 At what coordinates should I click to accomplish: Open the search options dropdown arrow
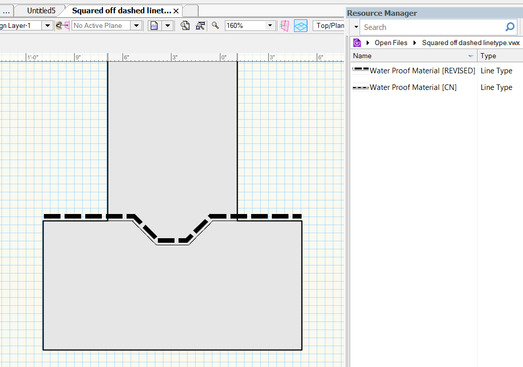[x=356, y=27]
